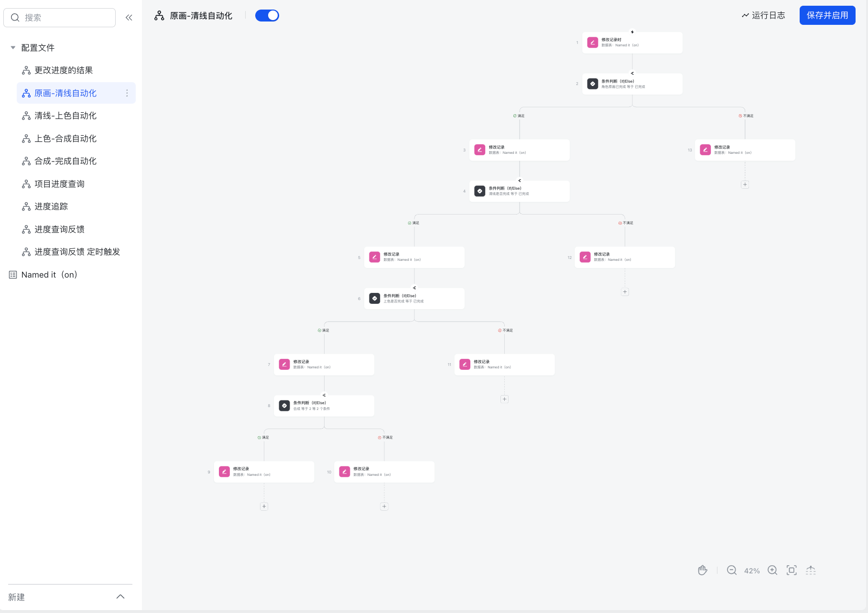Viewport: 868px width, 613px height.
Task: Open the 清线-上色自动化 workflow
Action: coord(65,116)
